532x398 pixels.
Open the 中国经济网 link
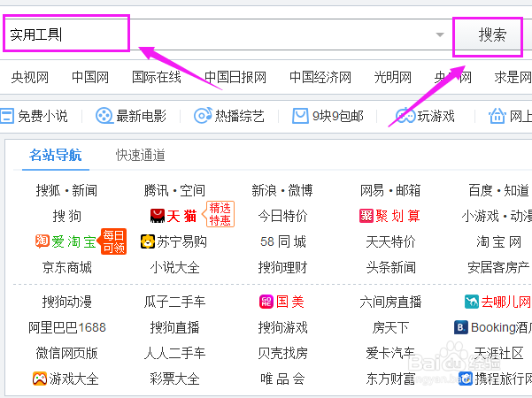320,77
